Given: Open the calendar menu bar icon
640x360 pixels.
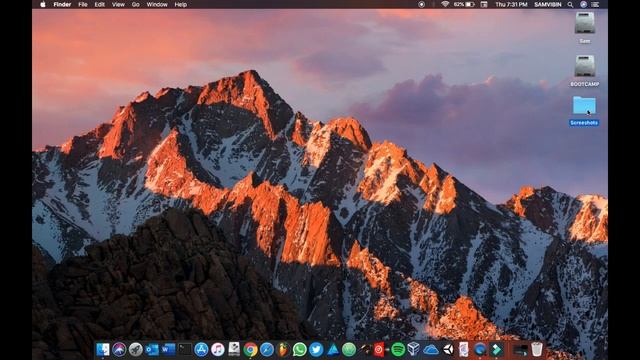Looking at the screenshot, I should click(484, 4).
